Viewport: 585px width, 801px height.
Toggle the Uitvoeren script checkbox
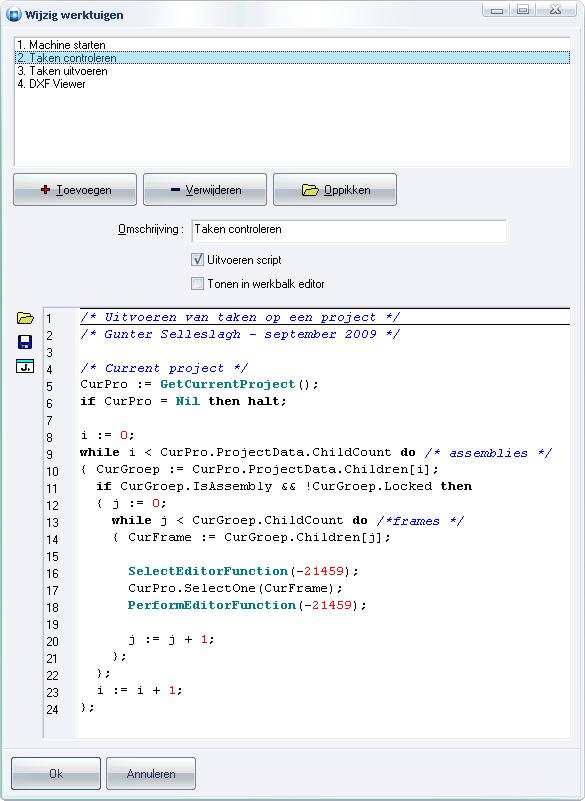point(197,260)
